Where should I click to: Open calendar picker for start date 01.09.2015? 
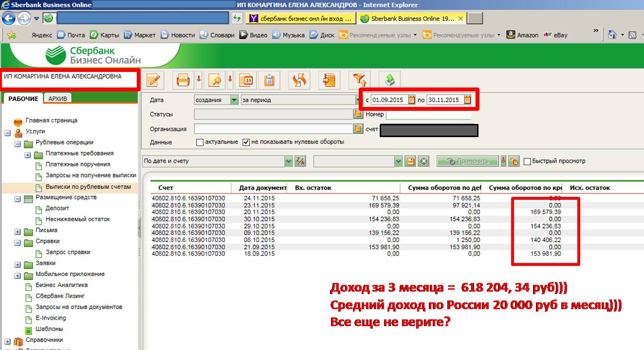(411, 100)
